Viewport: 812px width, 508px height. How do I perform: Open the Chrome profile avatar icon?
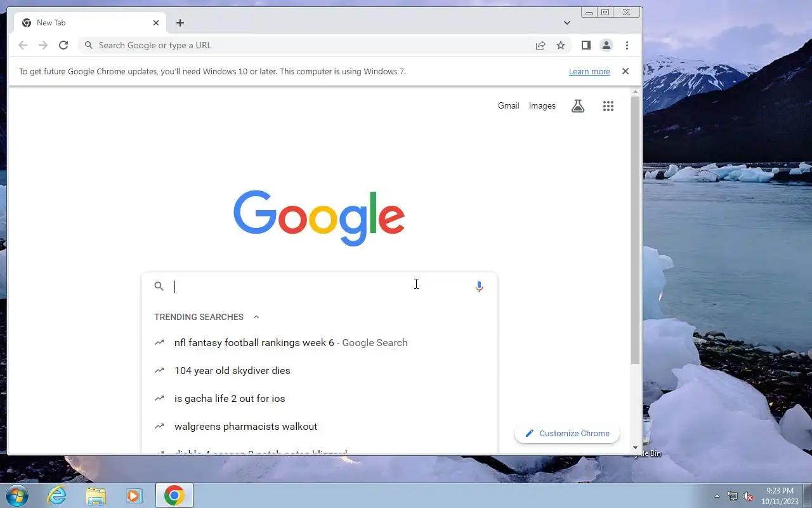pos(606,45)
